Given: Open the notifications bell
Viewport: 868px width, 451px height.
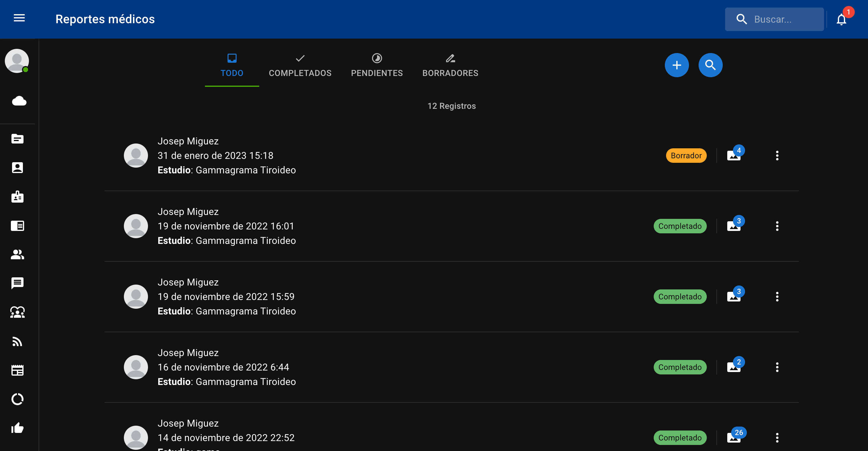Looking at the screenshot, I should (841, 19).
